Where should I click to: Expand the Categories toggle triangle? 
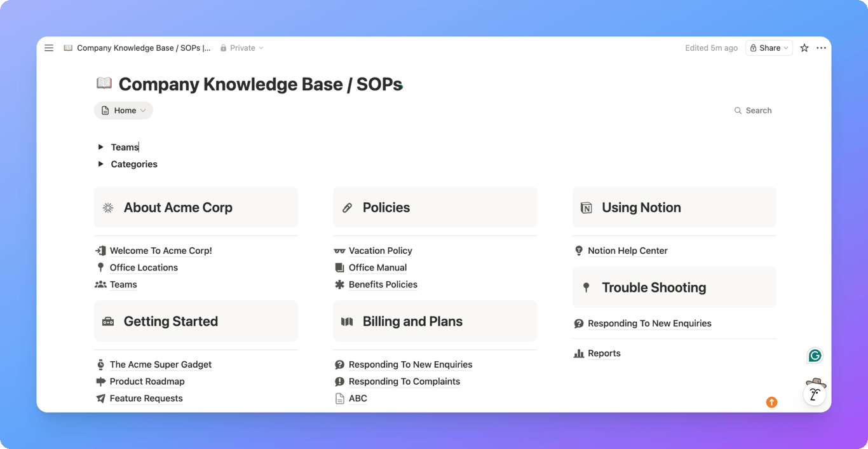[x=100, y=164]
